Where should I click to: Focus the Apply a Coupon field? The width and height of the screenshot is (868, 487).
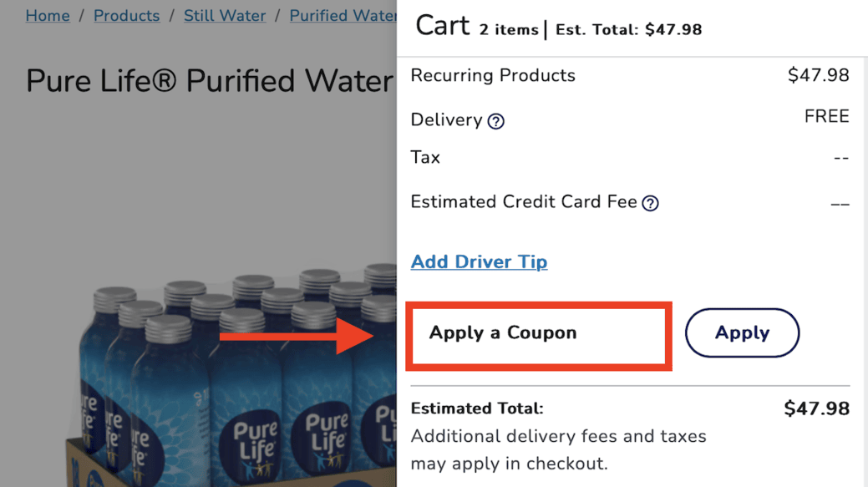click(539, 333)
